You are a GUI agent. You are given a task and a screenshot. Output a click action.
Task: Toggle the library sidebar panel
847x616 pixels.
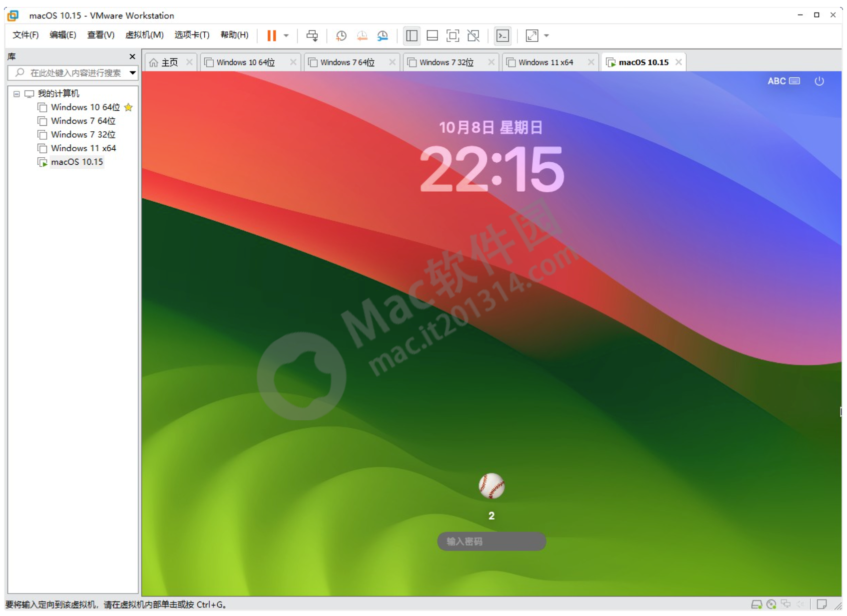point(412,35)
